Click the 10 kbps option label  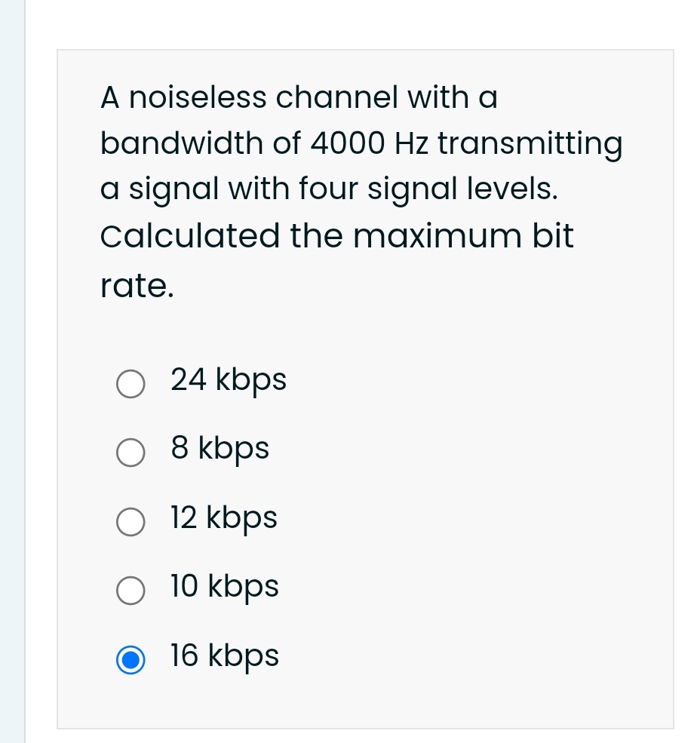pyautogui.click(x=224, y=587)
